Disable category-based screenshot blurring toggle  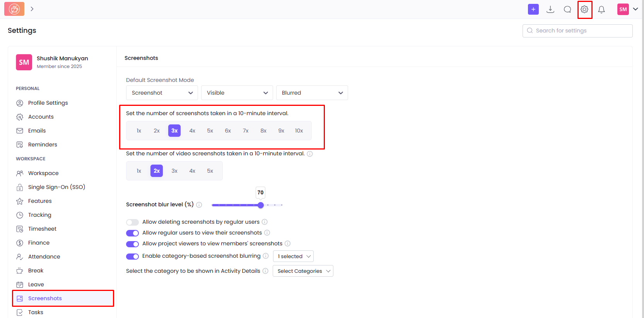[x=132, y=257]
